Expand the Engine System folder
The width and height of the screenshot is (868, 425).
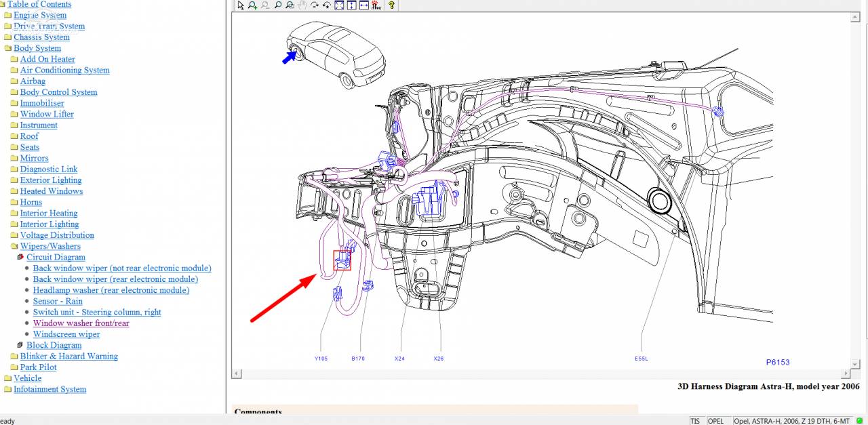point(8,15)
